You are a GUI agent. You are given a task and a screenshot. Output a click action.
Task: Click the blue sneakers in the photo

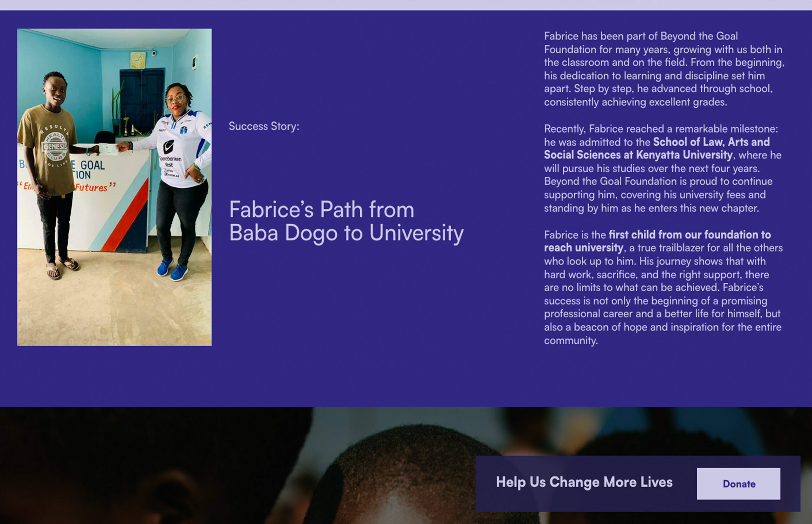[x=173, y=269]
